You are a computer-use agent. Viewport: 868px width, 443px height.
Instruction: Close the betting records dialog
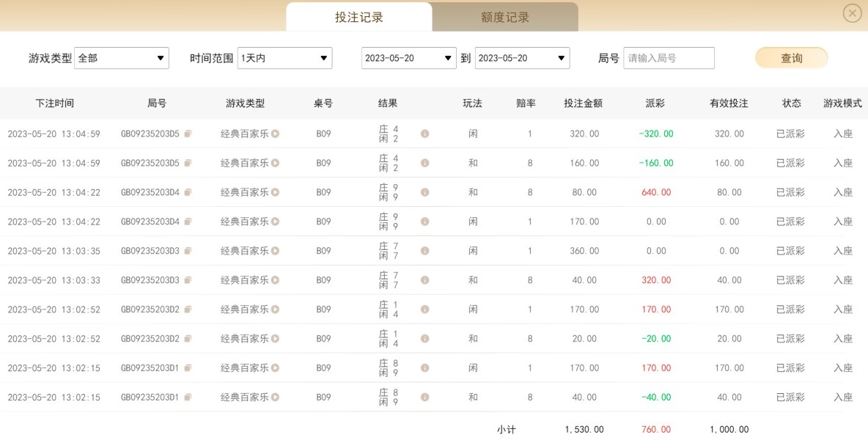click(x=852, y=13)
